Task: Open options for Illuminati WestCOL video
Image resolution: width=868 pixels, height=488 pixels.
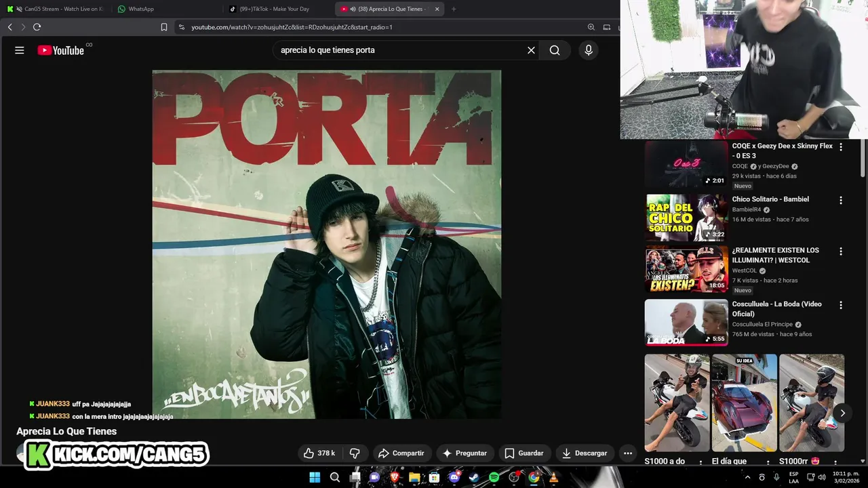Action: point(841,251)
